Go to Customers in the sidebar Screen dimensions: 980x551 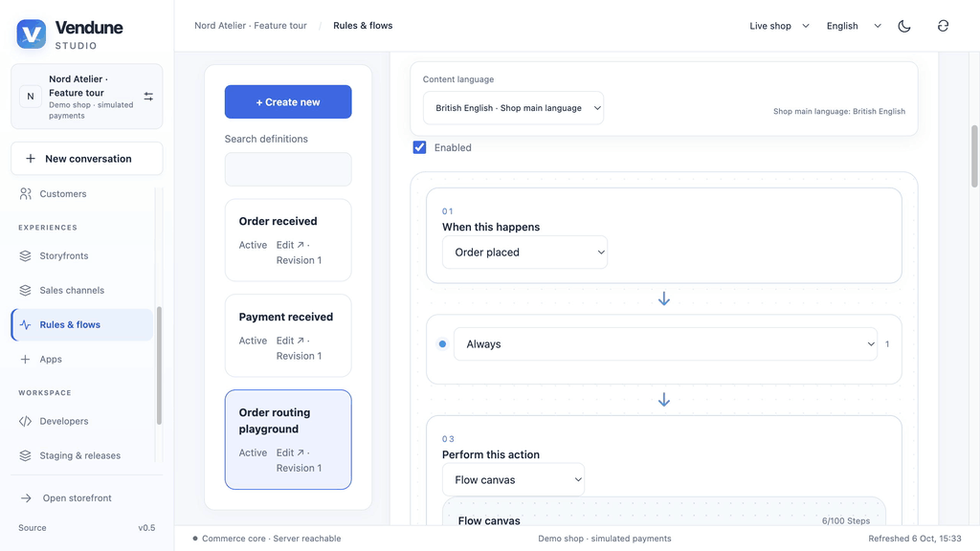82,193
